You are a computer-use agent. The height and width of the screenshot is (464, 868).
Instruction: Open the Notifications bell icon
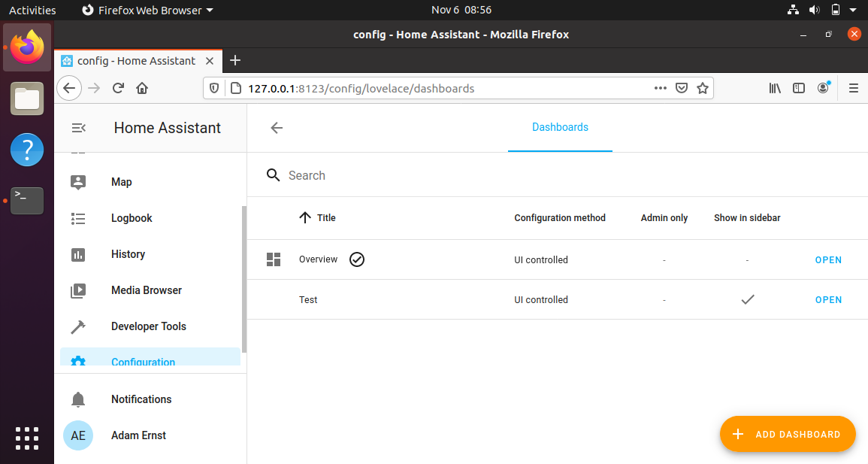(x=78, y=399)
